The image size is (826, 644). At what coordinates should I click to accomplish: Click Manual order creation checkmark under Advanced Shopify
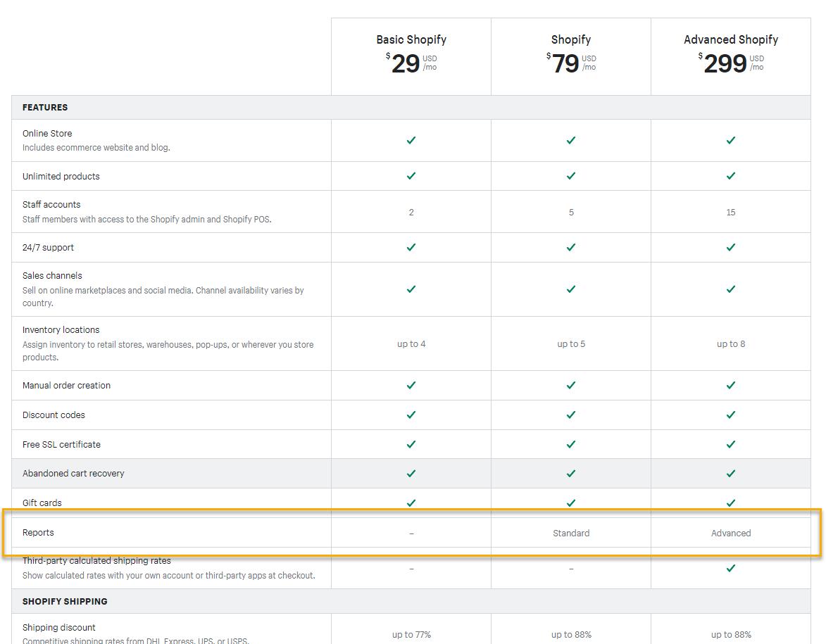[730, 385]
